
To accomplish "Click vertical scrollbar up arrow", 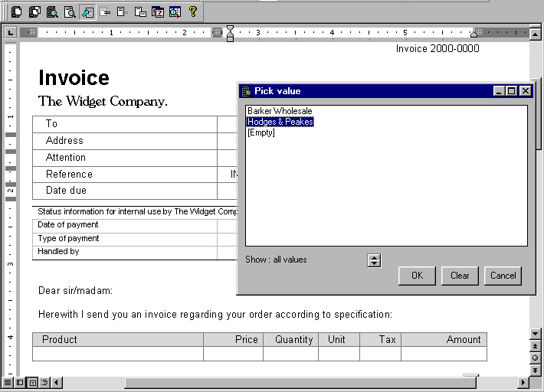I will click(x=535, y=34).
